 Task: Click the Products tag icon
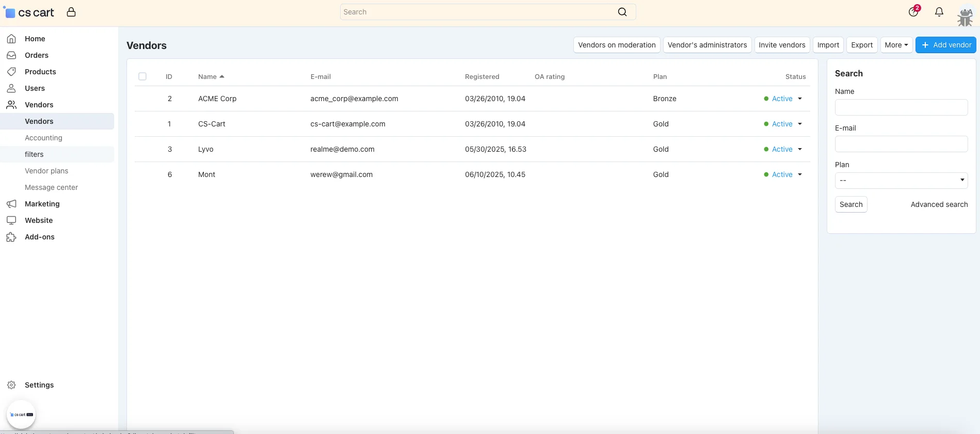tap(11, 72)
